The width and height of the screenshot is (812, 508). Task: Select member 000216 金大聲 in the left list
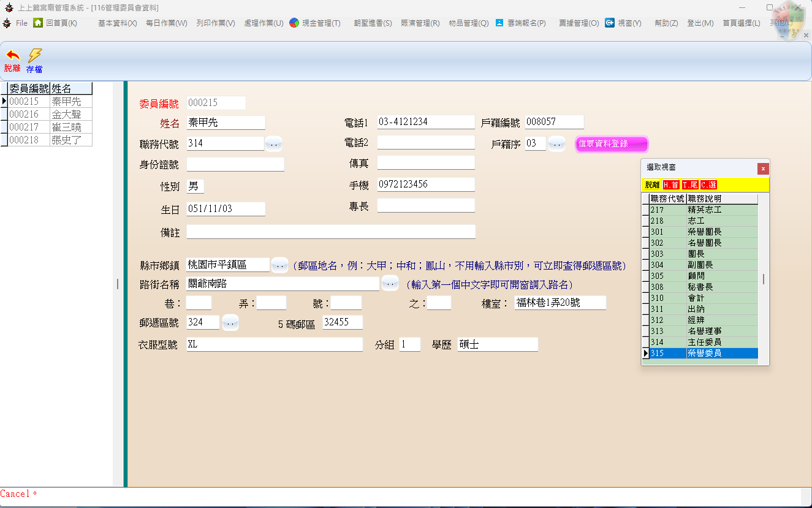(49, 114)
